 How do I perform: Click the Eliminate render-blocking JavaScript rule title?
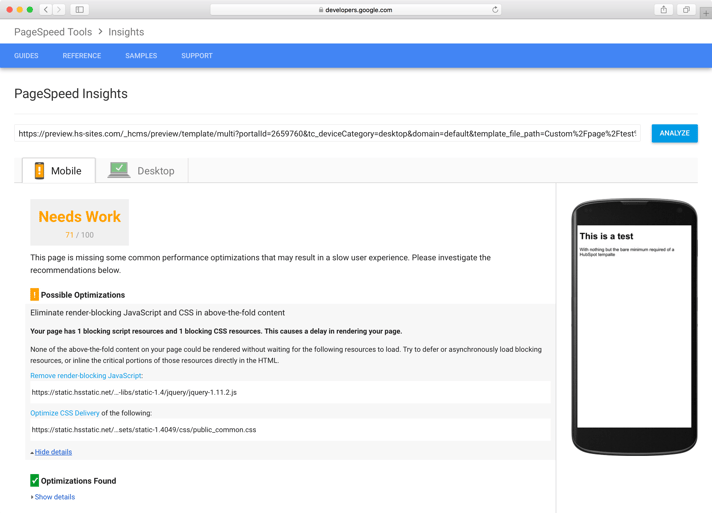coord(158,313)
